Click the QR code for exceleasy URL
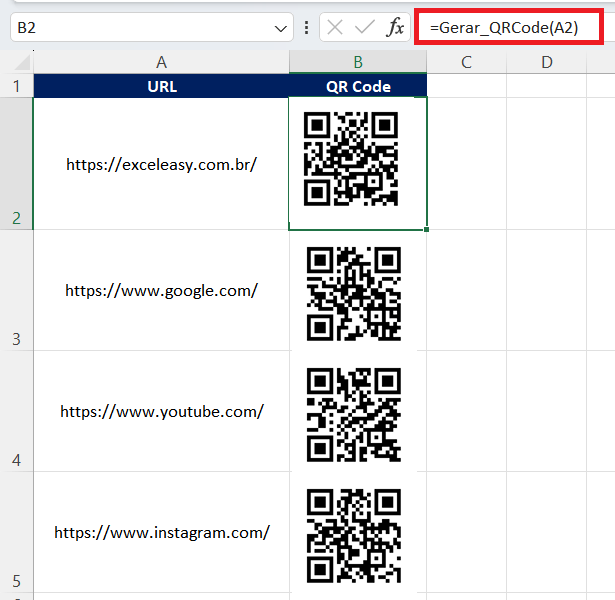 pyautogui.click(x=351, y=159)
